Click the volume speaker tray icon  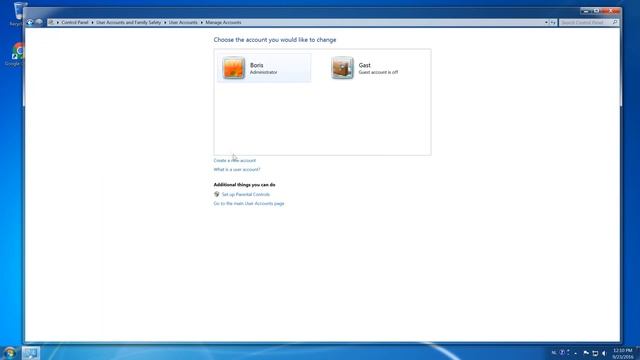[x=604, y=353]
